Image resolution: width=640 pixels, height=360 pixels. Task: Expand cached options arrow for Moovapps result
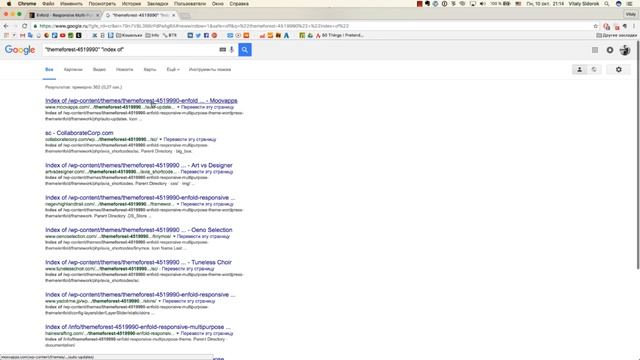pos(178,107)
